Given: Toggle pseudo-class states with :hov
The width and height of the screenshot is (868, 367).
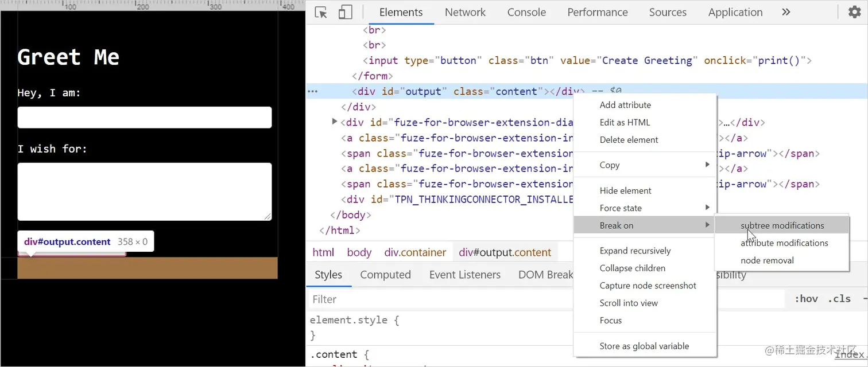Looking at the screenshot, I should [806, 298].
